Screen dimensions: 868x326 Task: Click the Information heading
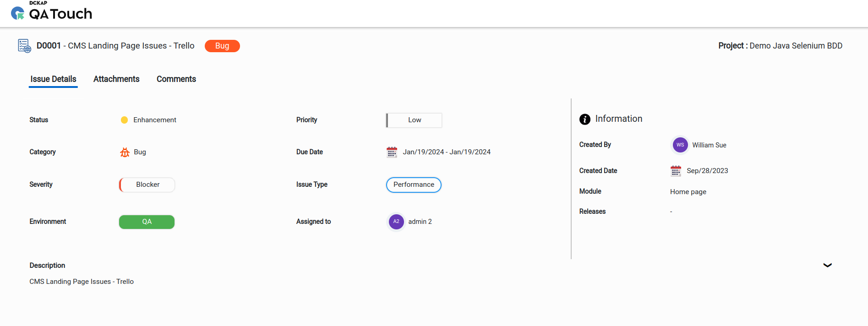(618, 119)
